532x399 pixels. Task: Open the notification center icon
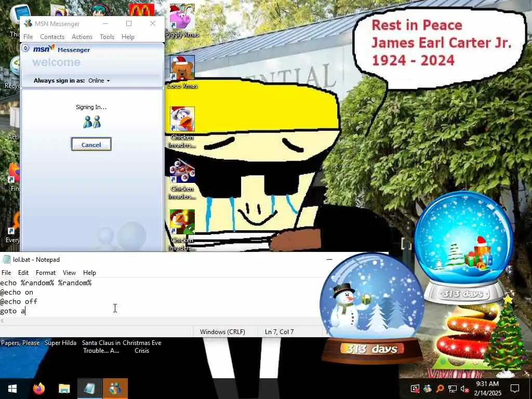tap(515, 389)
